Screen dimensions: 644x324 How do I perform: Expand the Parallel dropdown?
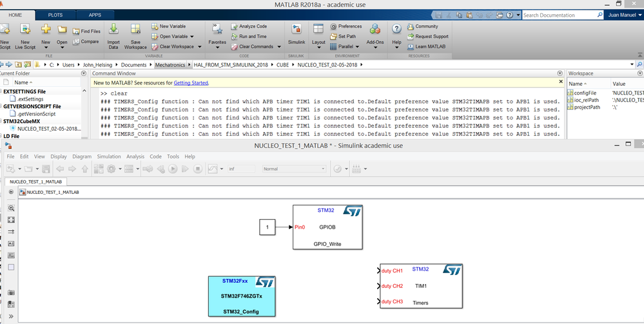[357, 47]
